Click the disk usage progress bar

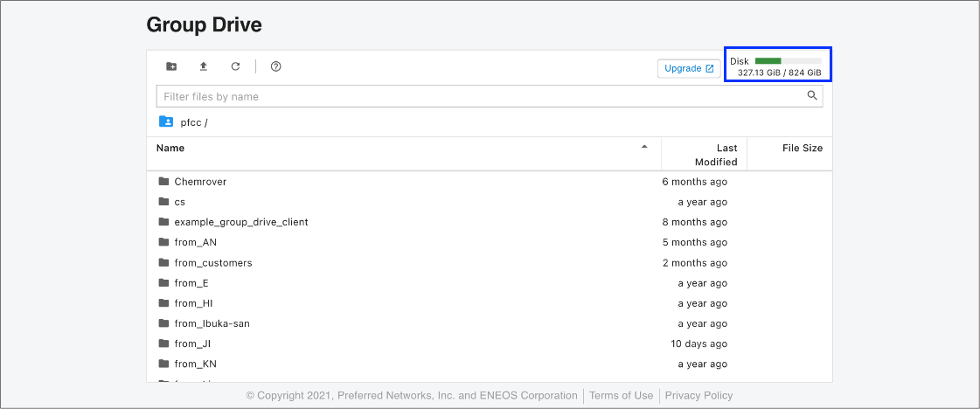tap(787, 61)
